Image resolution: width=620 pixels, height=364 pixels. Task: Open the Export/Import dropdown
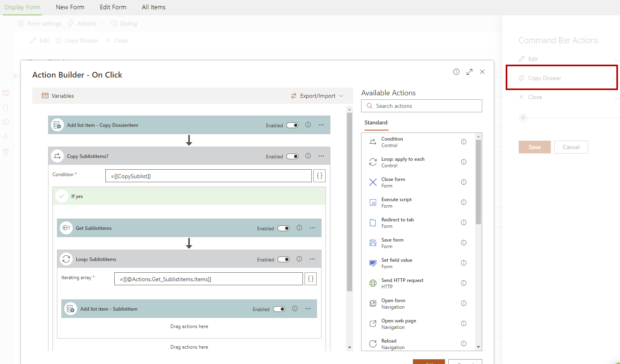pyautogui.click(x=317, y=96)
